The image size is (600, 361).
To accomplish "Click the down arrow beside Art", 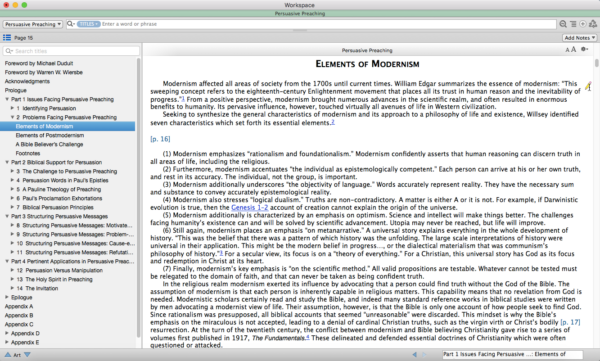I will tap(27, 354).
